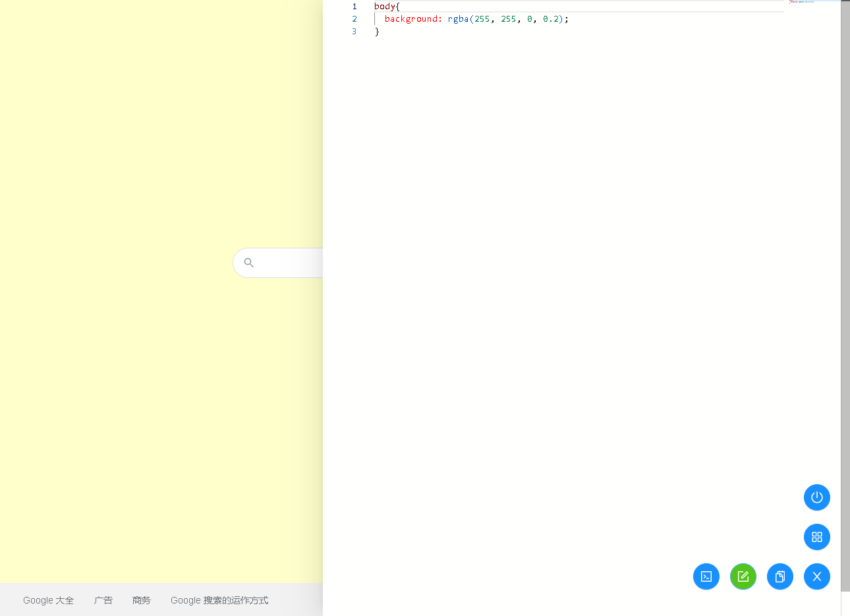Open the Google 搜索的运作方式 link
This screenshot has width=850, height=616.
point(219,600)
